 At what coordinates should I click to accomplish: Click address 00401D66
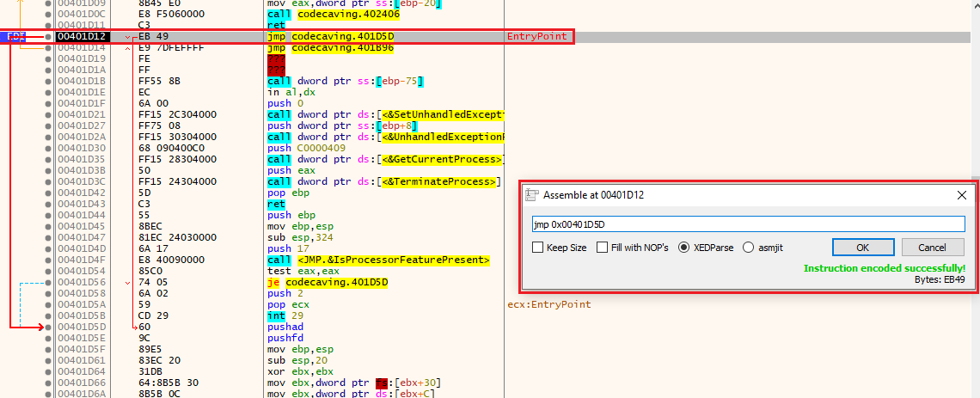pyautogui.click(x=83, y=383)
